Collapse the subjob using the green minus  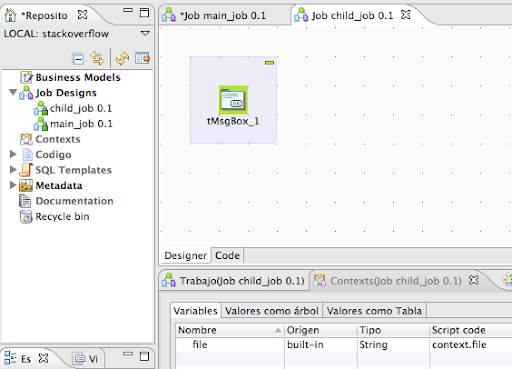click(x=269, y=62)
